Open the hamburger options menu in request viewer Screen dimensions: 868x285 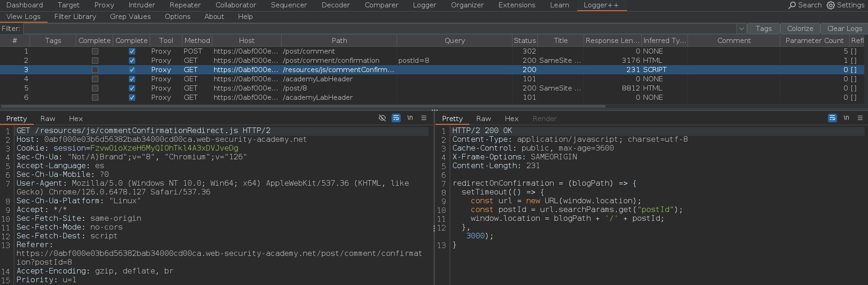tap(424, 118)
